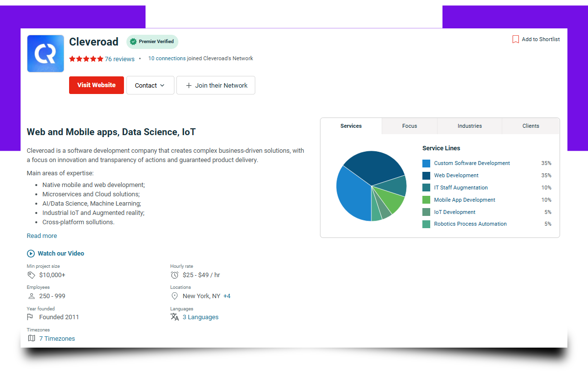Screen dimensions: 588x376
Task: Select the Clients tab
Action: click(x=531, y=126)
